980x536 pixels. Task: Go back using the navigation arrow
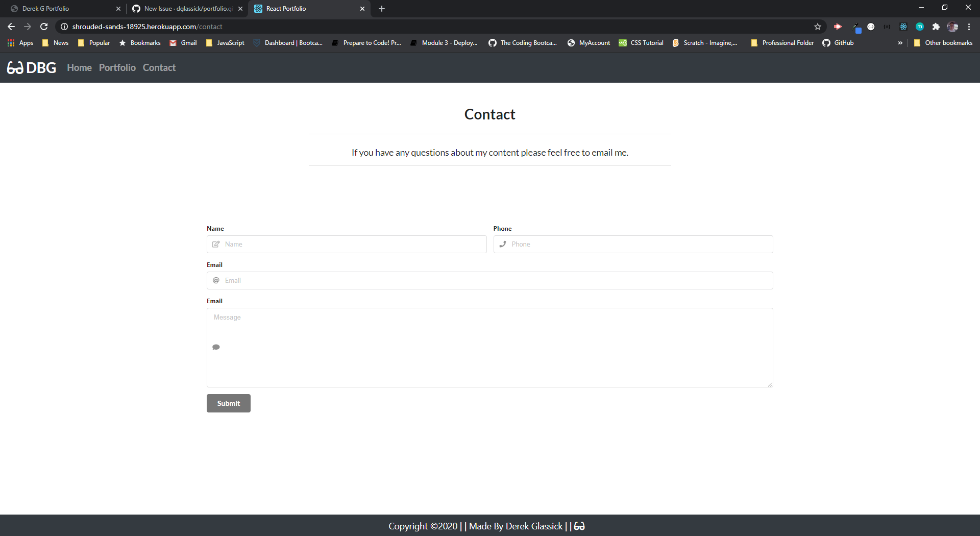pyautogui.click(x=11, y=27)
